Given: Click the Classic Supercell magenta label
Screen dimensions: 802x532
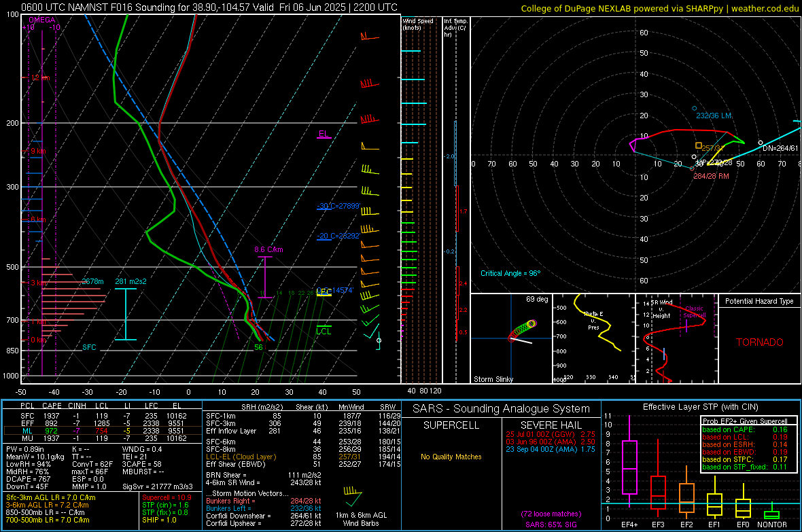Looking at the screenshot, I should (694, 312).
